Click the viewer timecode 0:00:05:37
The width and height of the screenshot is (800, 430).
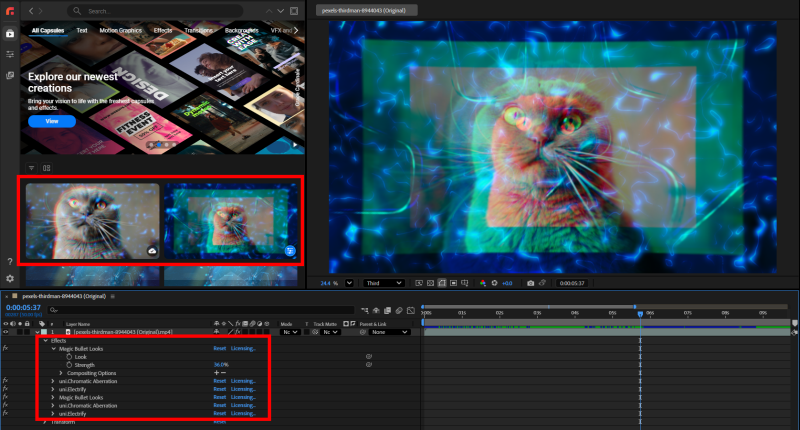point(572,283)
